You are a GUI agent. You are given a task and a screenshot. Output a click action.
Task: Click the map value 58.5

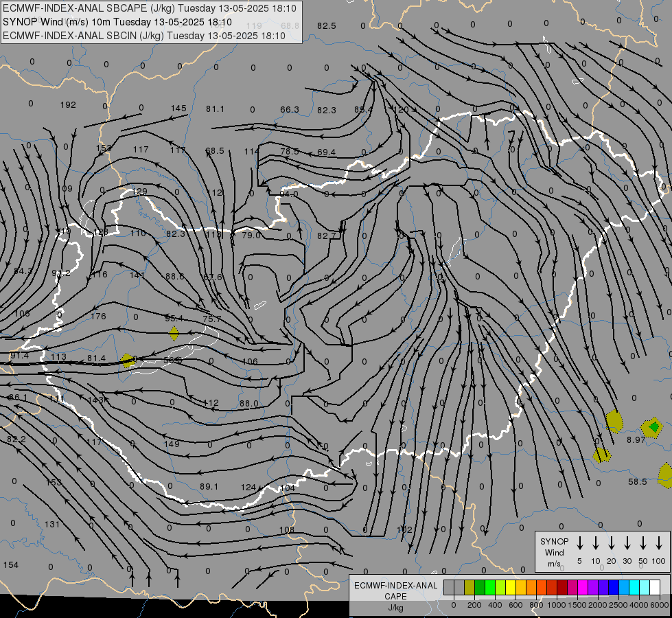coord(638,481)
